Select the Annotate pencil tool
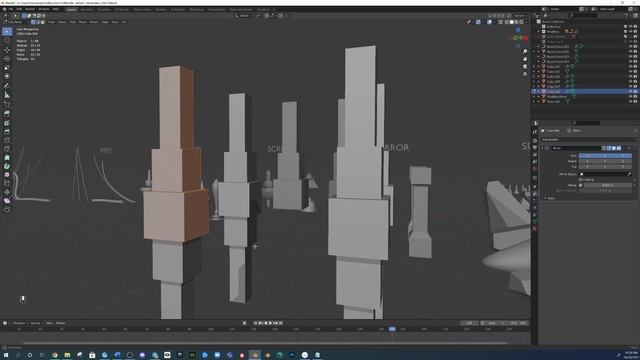This screenshot has height=360, width=640. [x=7, y=86]
